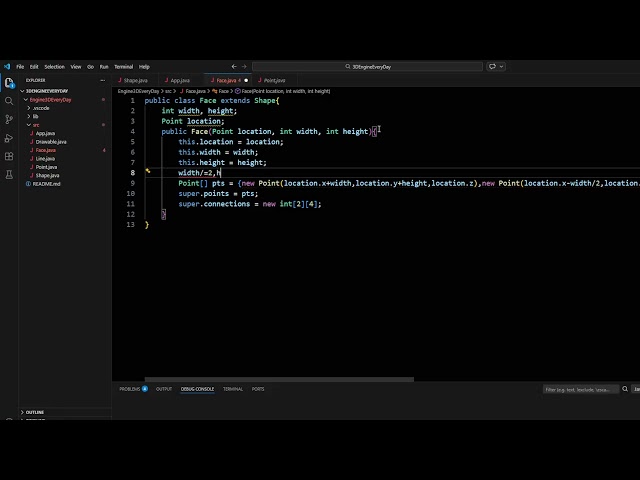Select Face.java in the explorer
Image resolution: width=640 pixels, height=480 pixels.
45,150
